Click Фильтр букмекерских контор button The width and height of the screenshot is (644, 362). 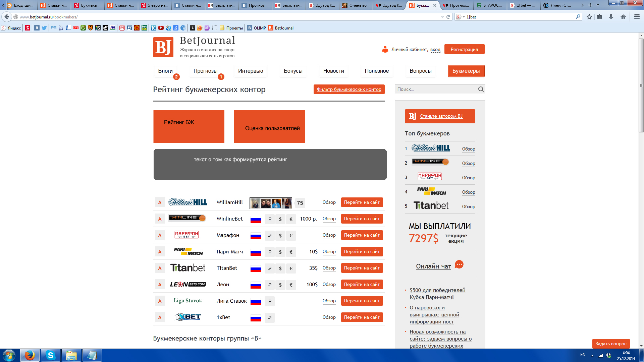point(349,89)
